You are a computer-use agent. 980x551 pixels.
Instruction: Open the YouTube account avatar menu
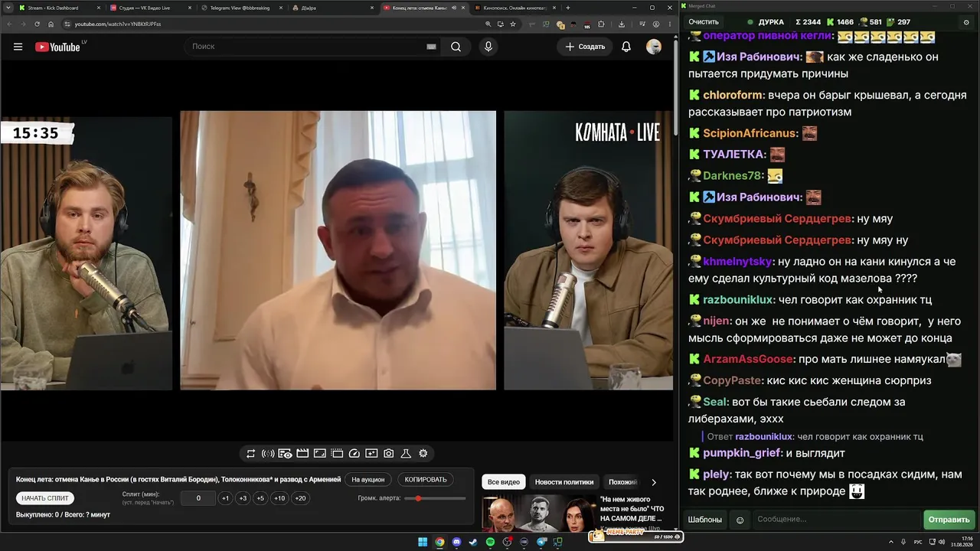[654, 47]
